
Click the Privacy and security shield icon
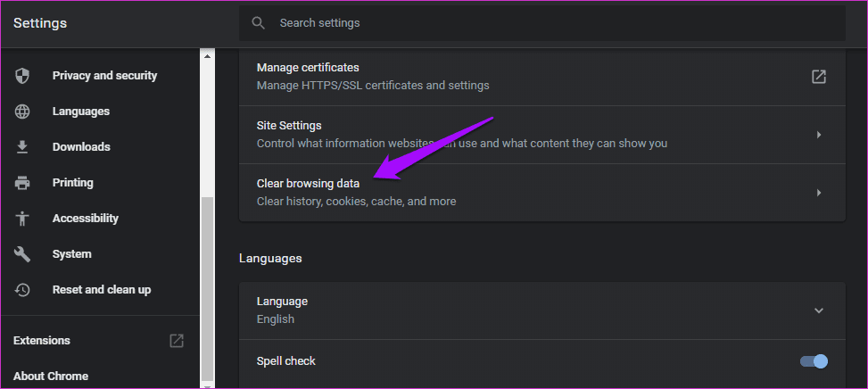[22, 76]
